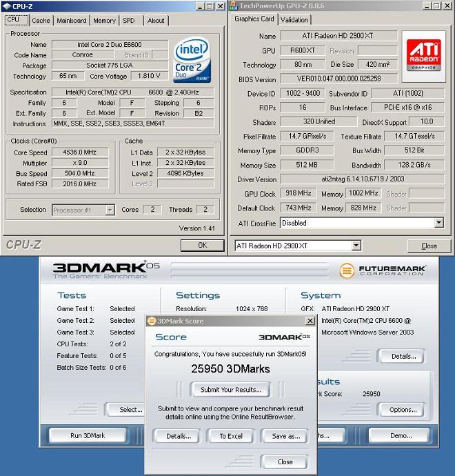Image resolution: width=455 pixels, height=476 pixels.
Task: Click the CPU-Z title bar icon
Action: click(7, 6)
